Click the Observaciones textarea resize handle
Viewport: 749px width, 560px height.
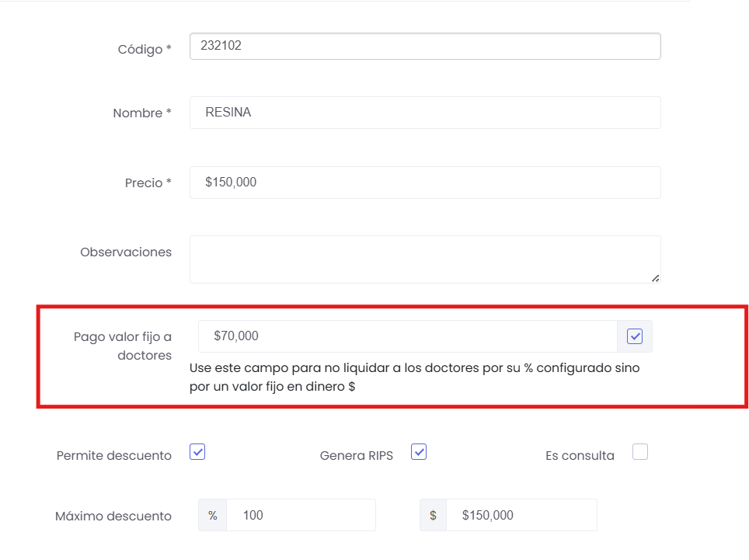pyautogui.click(x=655, y=277)
